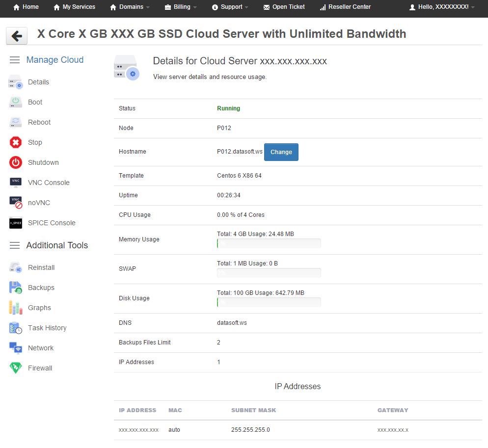Click the Boot power icon
Screen dimensions: 488x448
click(x=16, y=102)
